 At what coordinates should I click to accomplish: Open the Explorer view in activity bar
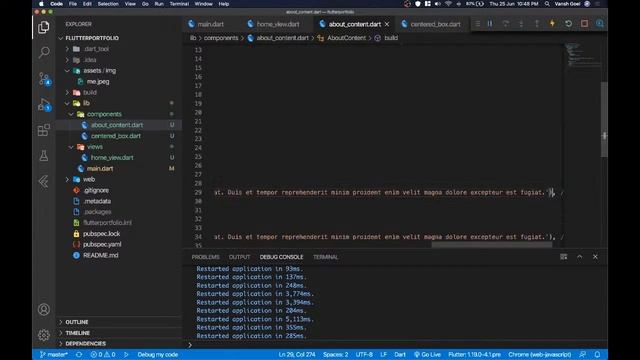(x=44, y=27)
